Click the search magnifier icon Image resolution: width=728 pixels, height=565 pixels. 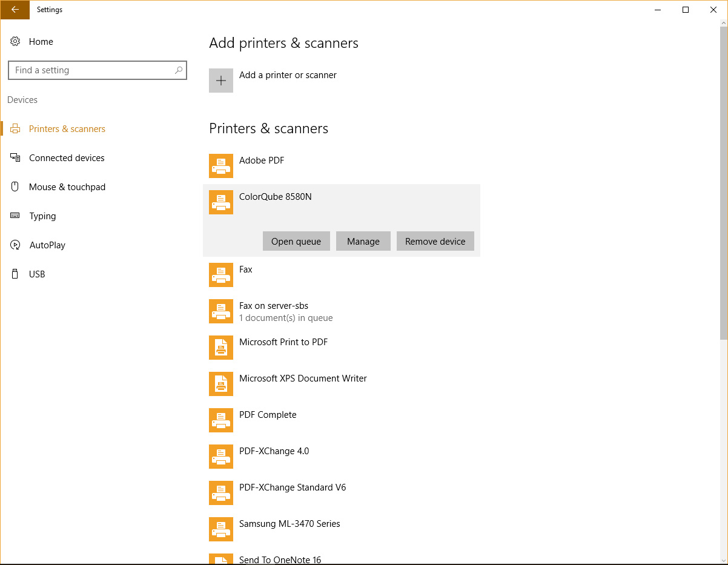[179, 70]
